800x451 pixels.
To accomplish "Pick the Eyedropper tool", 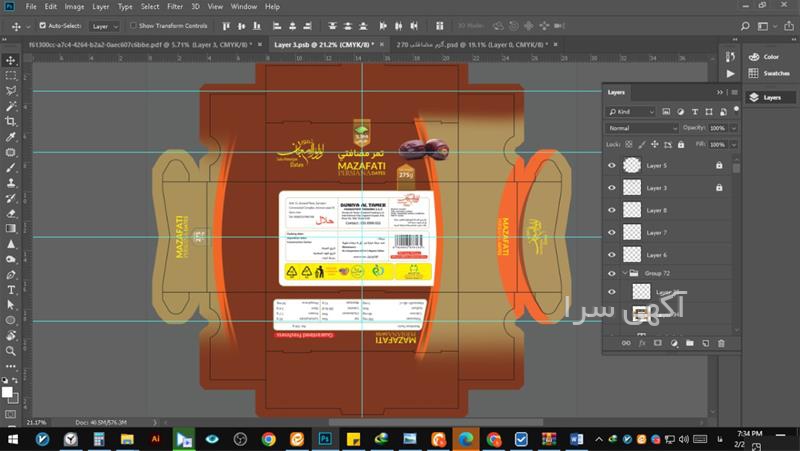I will 10,136.
